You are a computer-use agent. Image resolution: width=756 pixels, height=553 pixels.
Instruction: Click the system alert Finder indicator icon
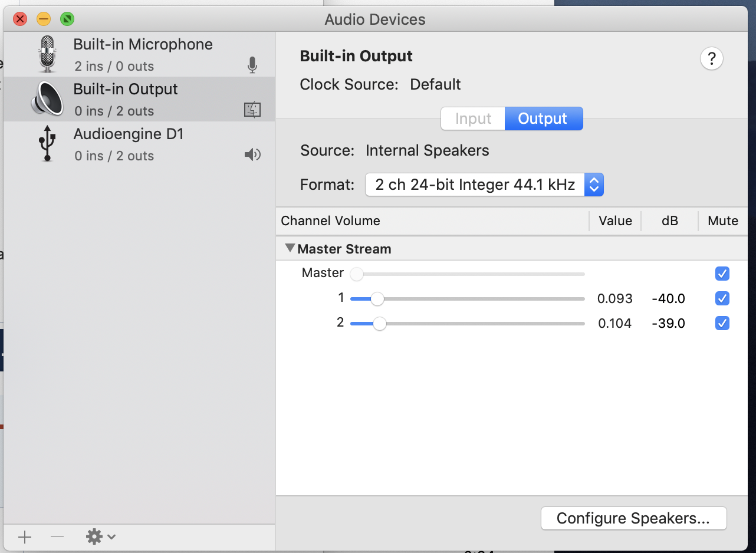pyautogui.click(x=252, y=110)
